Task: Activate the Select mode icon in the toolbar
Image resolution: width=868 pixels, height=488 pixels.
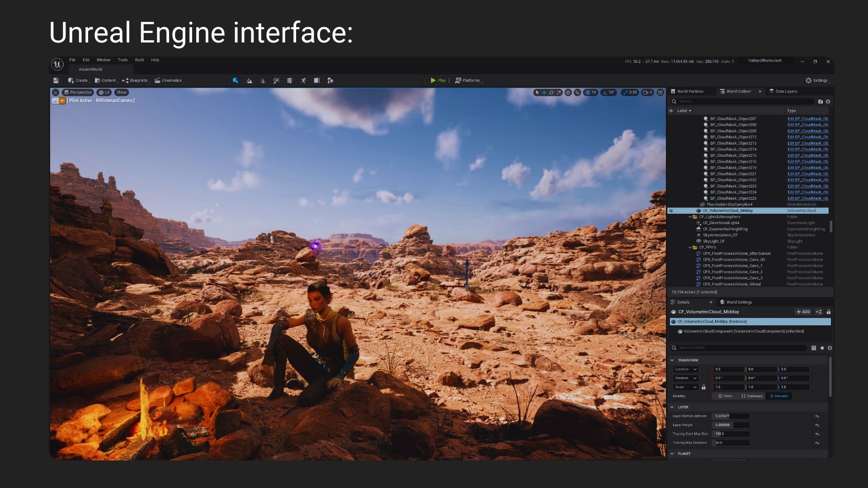Action: click(236, 80)
